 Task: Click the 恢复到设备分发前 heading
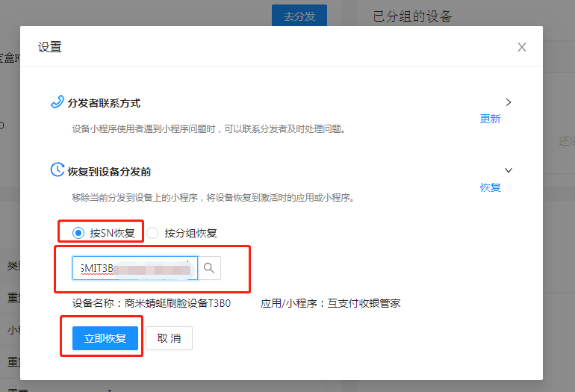109,172
